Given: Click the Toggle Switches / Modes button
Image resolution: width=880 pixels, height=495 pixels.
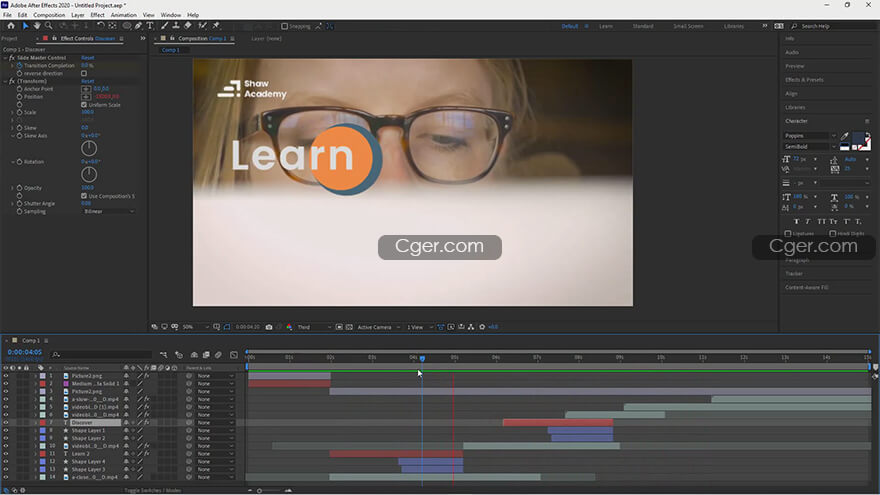Looking at the screenshot, I should coord(153,491).
